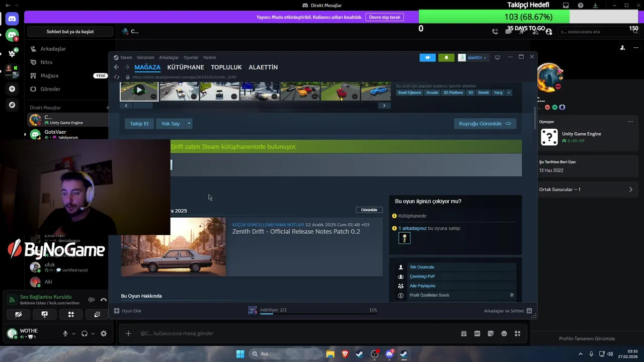Disconnect from Discord voice call

[x=104, y=300]
